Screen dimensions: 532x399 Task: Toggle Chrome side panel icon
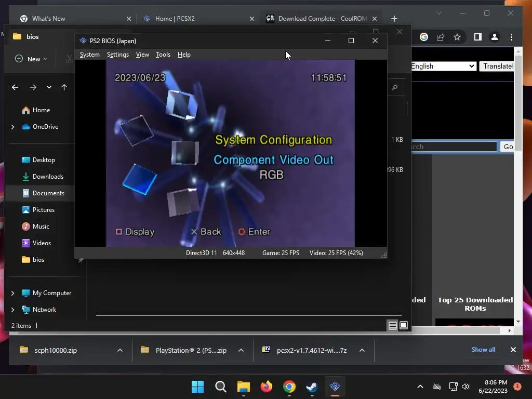click(478, 37)
